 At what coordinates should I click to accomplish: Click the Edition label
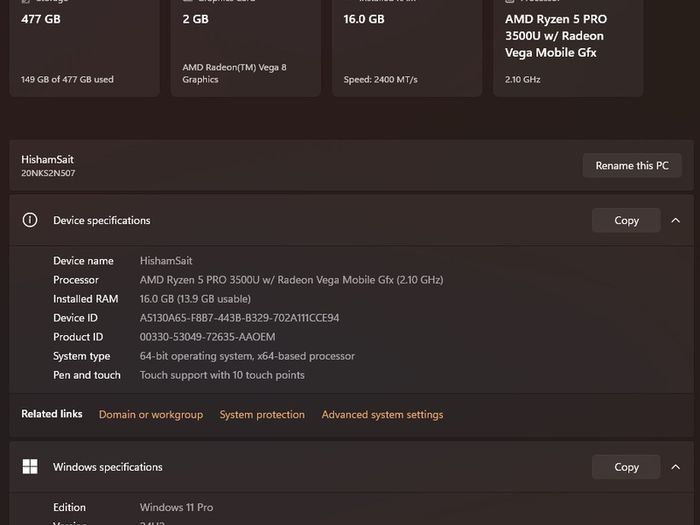pos(69,508)
